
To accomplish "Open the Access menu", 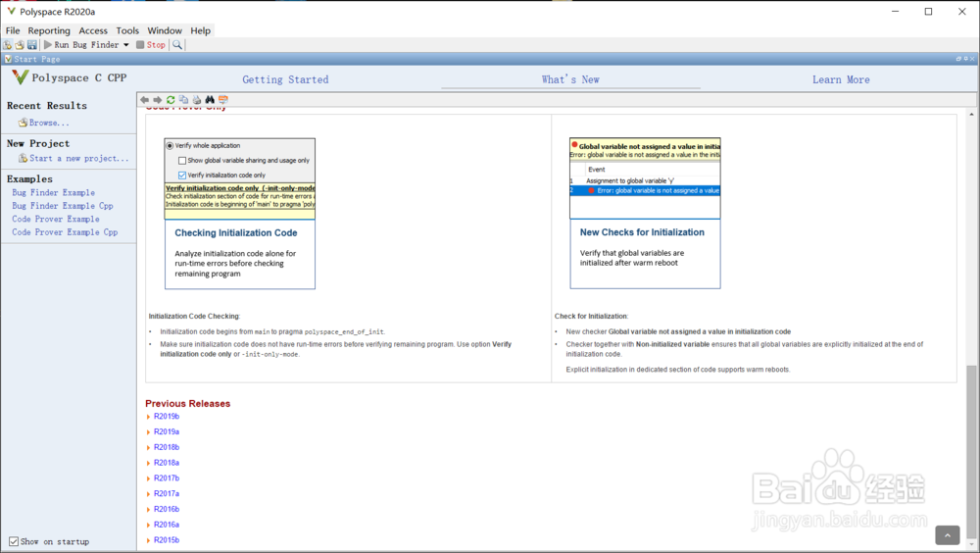I will 93,30.
